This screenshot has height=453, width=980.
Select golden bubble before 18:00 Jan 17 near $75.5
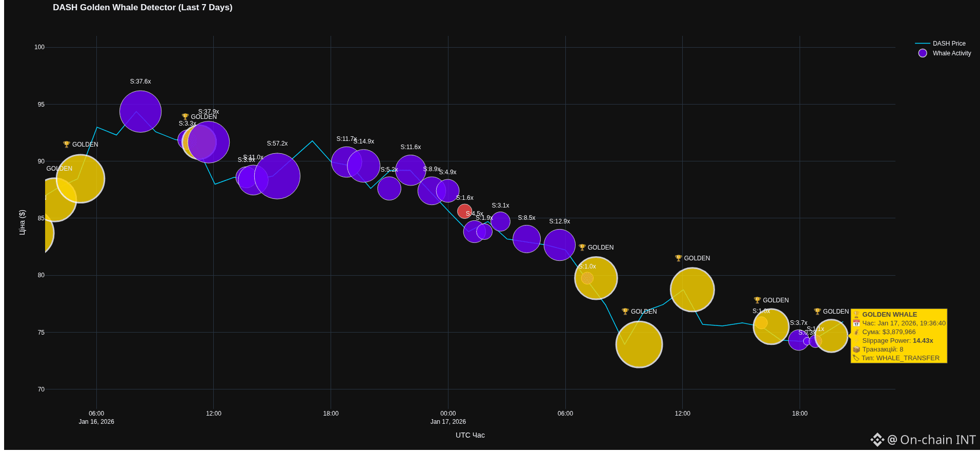tap(771, 326)
